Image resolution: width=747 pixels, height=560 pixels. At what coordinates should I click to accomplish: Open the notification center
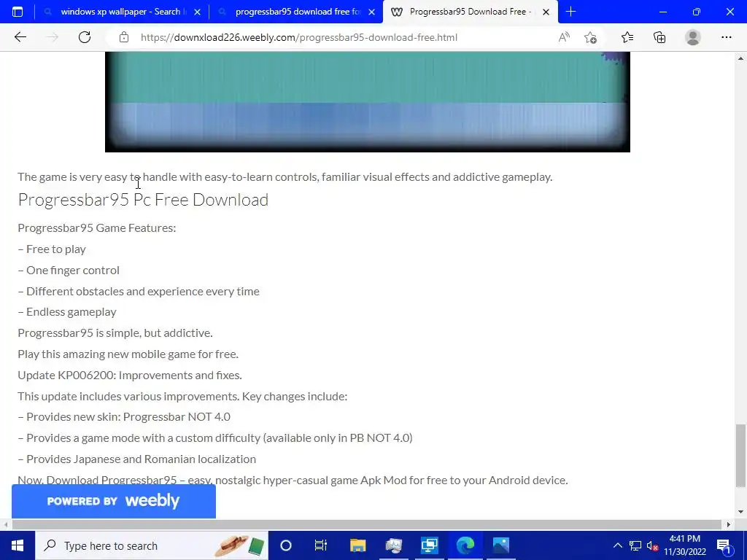point(724,545)
